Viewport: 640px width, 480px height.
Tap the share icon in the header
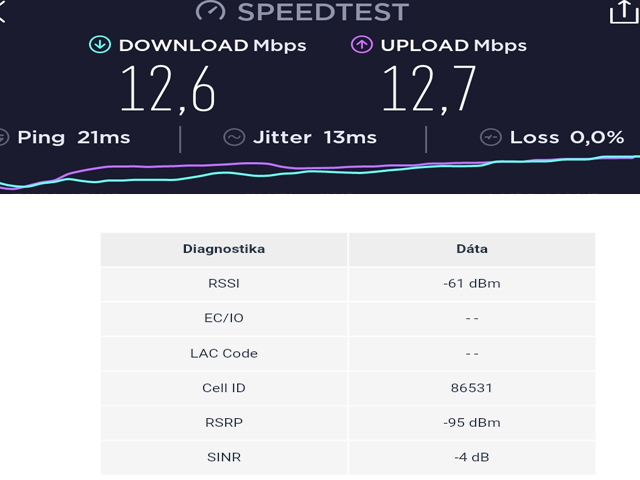[x=622, y=11]
